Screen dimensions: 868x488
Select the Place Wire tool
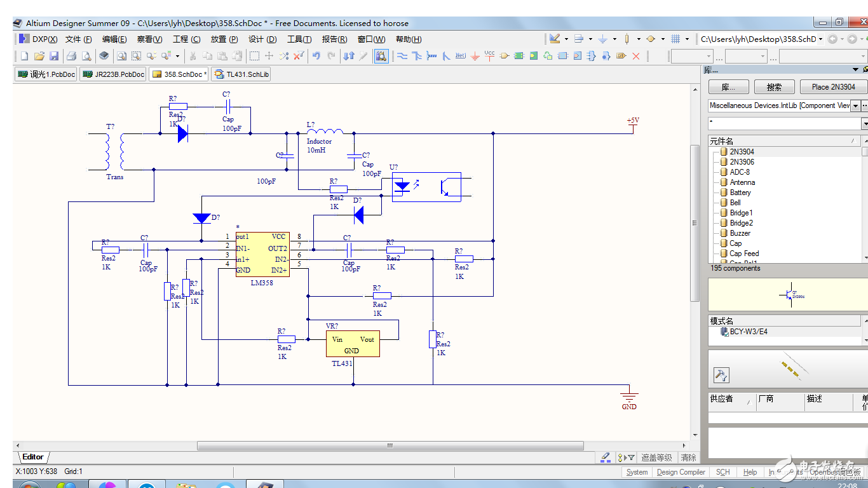[402, 56]
